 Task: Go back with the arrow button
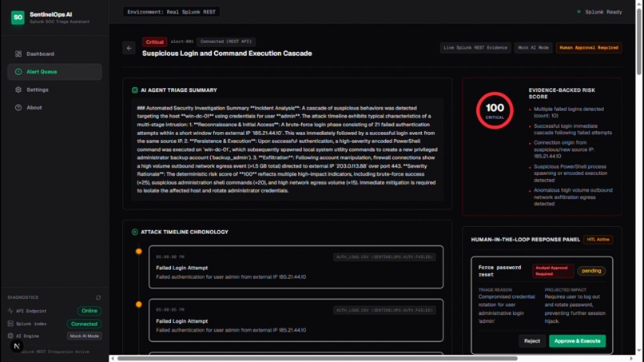pos(129,48)
